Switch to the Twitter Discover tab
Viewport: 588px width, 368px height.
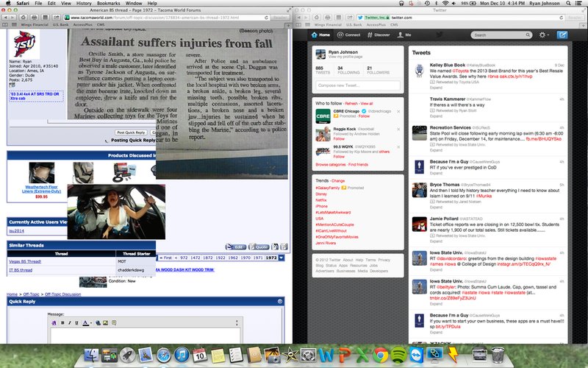click(379, 35)
